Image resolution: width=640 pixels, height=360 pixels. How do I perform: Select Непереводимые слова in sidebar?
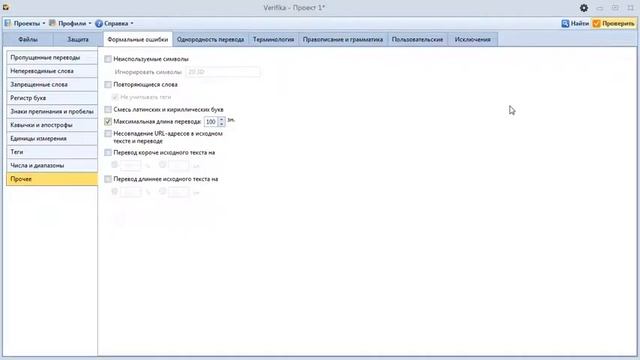click(x=52, y=71)
